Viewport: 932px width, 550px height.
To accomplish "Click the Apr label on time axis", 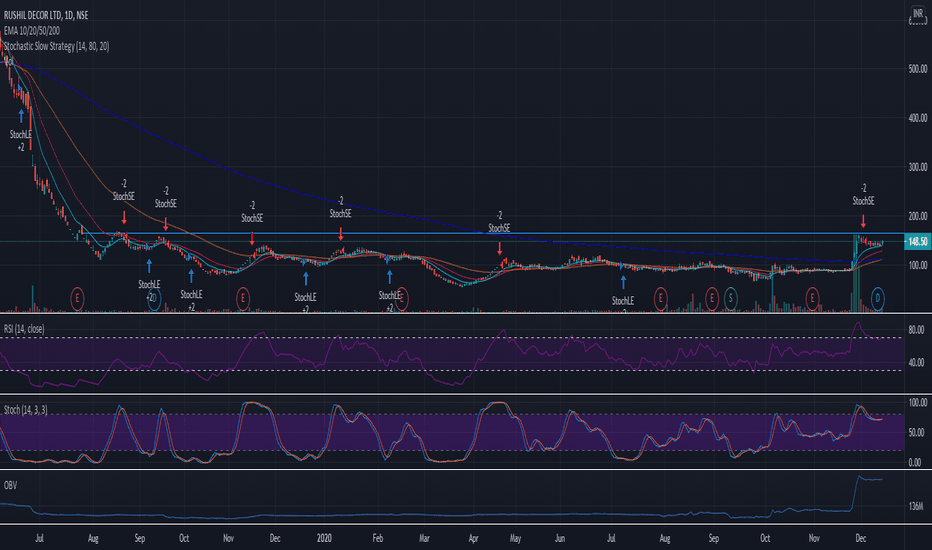I will point(473,538).
